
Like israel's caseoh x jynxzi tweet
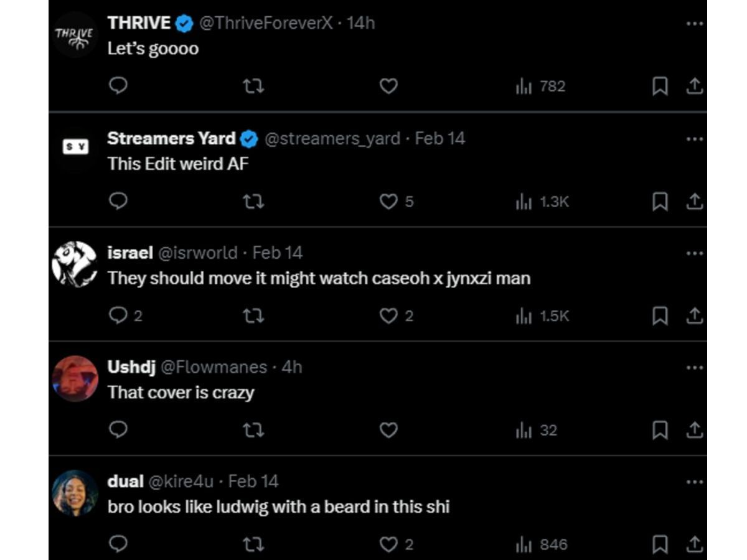pos(389,316)
